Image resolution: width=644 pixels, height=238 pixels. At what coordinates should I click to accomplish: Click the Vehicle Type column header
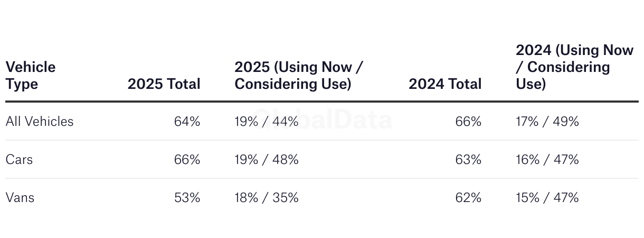click(x=31, y=75)
